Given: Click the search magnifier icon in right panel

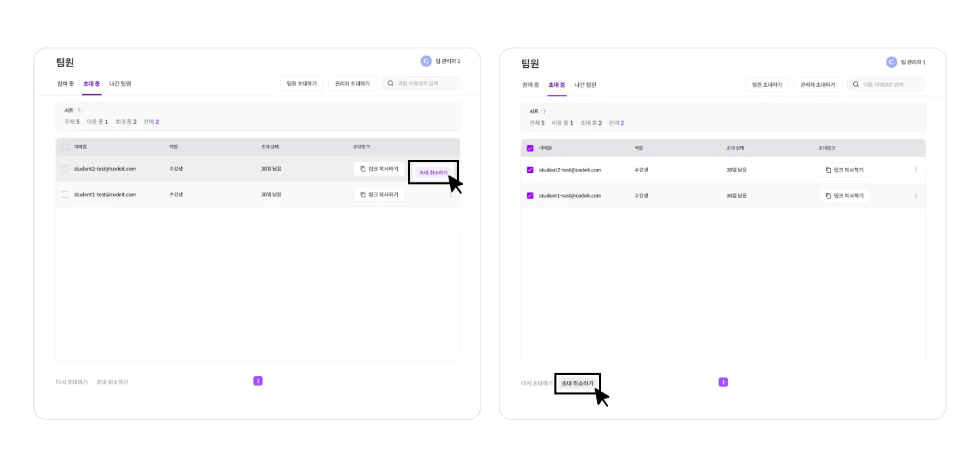Looking at the screenshot, I should tap(856, 84).
